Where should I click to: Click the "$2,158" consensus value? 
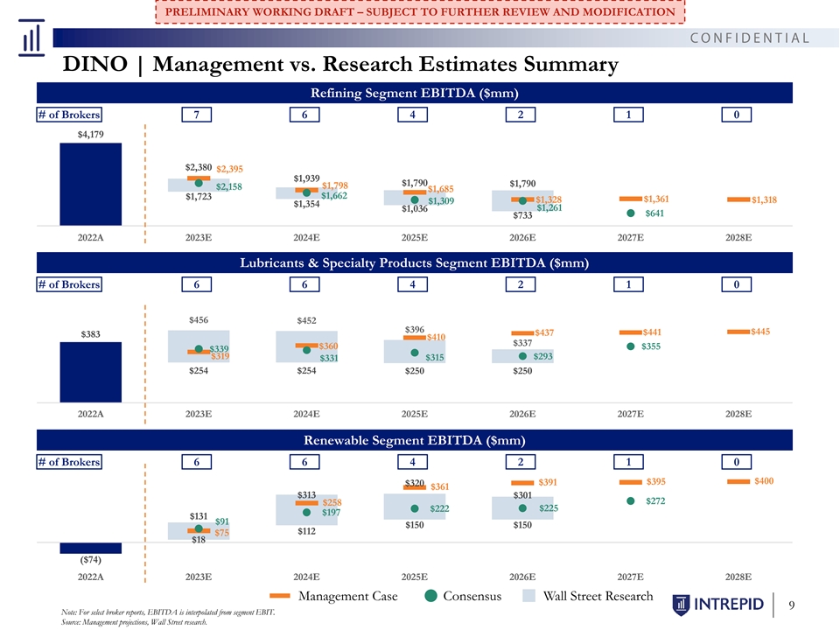coord(228,186)
